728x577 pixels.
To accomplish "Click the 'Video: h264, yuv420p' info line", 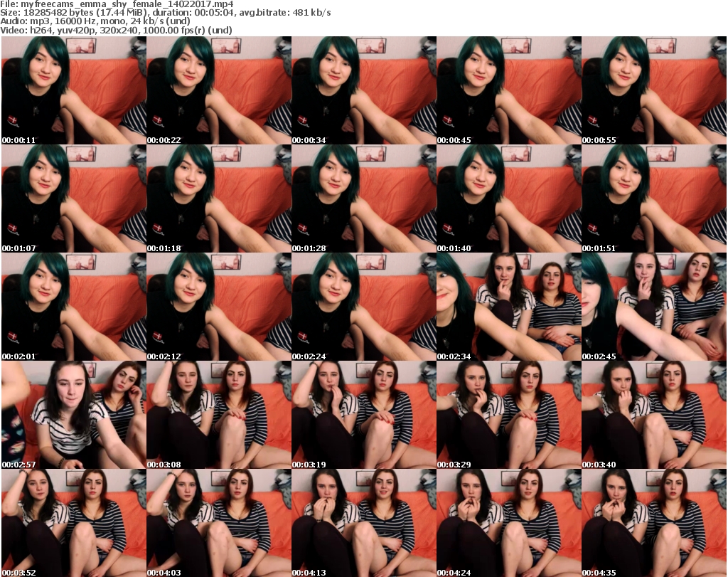I will pyautogui.click(x=116, y=30).
